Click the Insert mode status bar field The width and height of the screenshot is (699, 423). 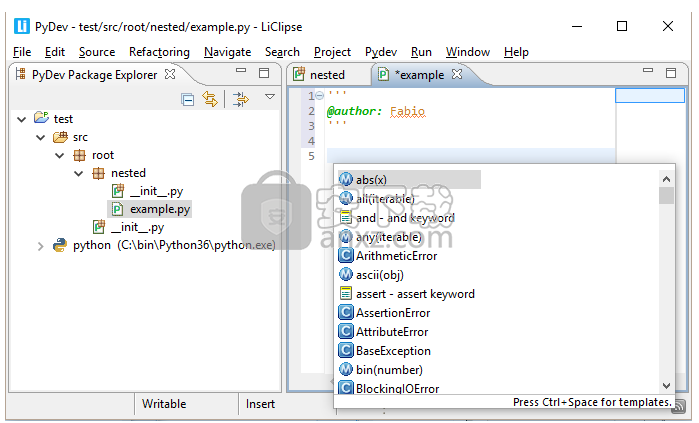[260, 404]
